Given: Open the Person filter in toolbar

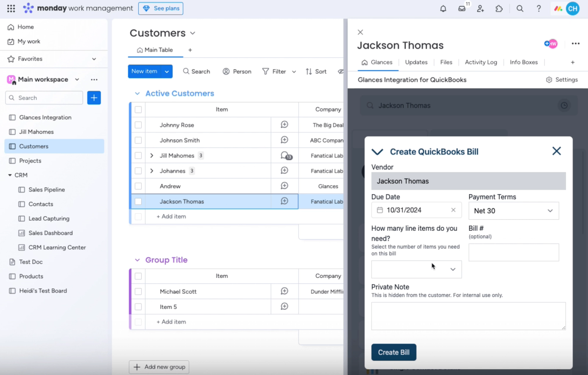Looking at the screenshot, I should point(237,72).
